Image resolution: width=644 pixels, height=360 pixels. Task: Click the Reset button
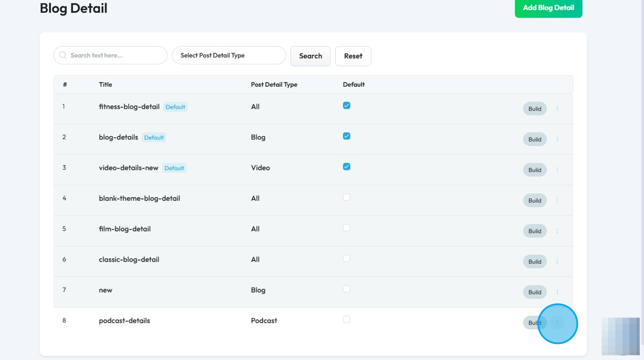353,56
